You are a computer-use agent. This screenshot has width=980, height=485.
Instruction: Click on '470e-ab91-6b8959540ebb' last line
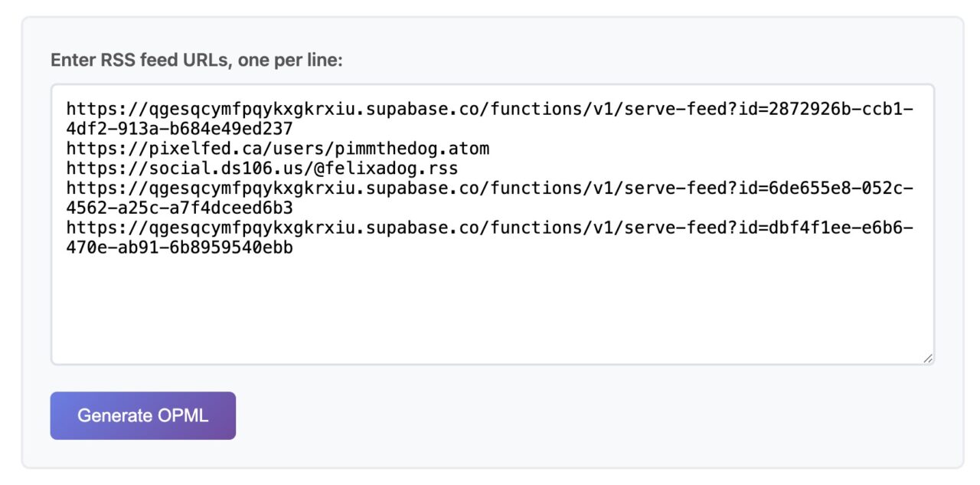pyautogui.click(x=179, y=248)
